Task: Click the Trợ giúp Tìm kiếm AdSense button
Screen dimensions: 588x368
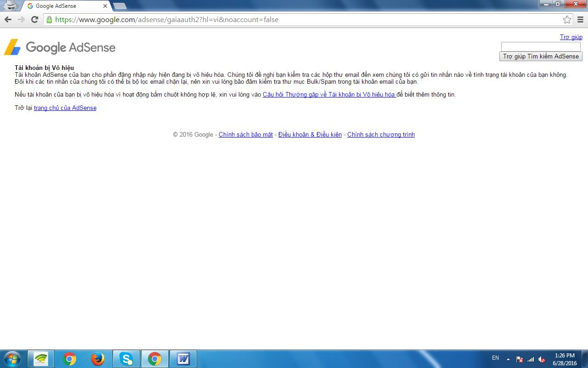Action: pyautogui.click(x=541, y=56)
